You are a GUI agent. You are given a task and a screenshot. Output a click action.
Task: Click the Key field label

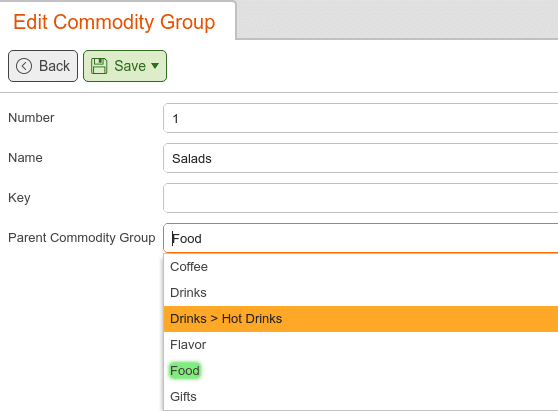19,198
